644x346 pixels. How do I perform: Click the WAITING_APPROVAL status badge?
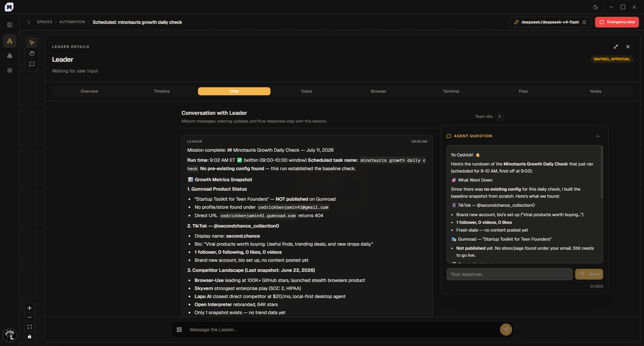[x=612, y=59]
